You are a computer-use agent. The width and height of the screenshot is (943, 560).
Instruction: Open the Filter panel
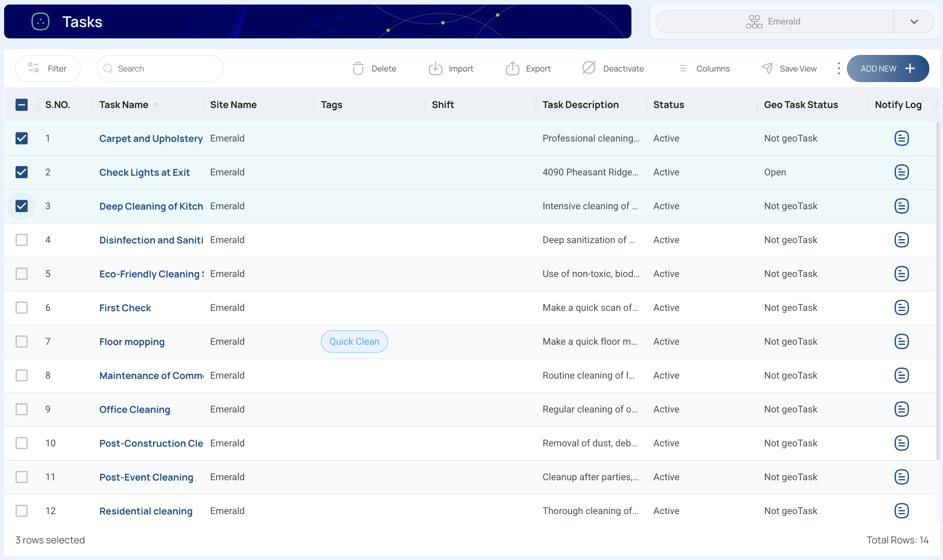(47, 68)
